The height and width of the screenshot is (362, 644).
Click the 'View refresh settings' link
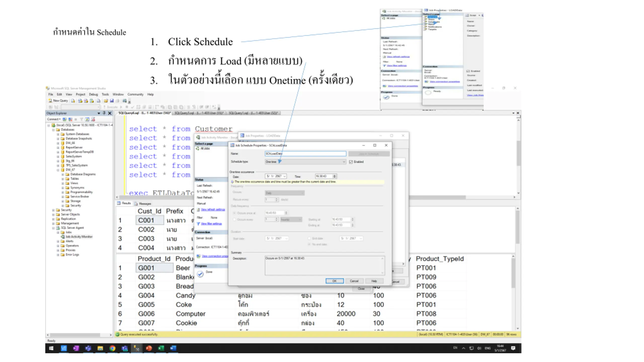pyautogui.click(x=213, y=210)
